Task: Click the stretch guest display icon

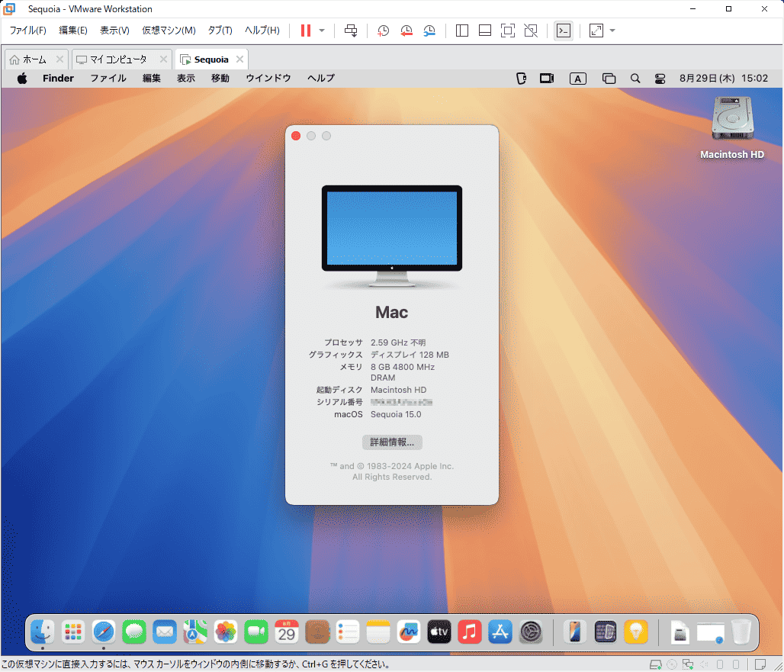Action: point(596,31)
